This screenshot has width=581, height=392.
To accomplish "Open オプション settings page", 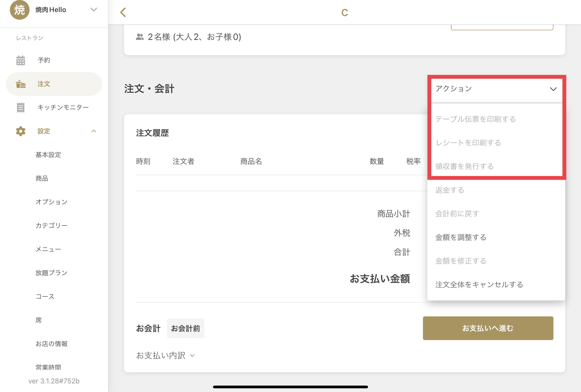I will [x=51, y=202].
